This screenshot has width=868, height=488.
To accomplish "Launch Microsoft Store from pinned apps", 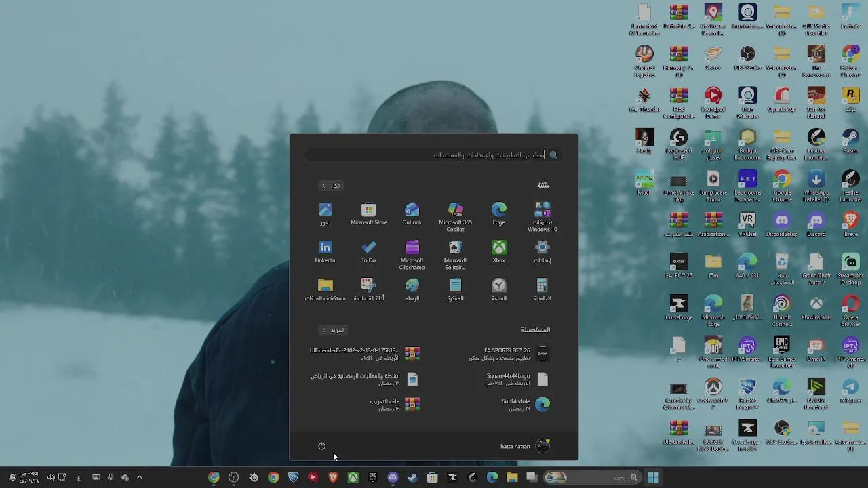I will coord(369,214).
